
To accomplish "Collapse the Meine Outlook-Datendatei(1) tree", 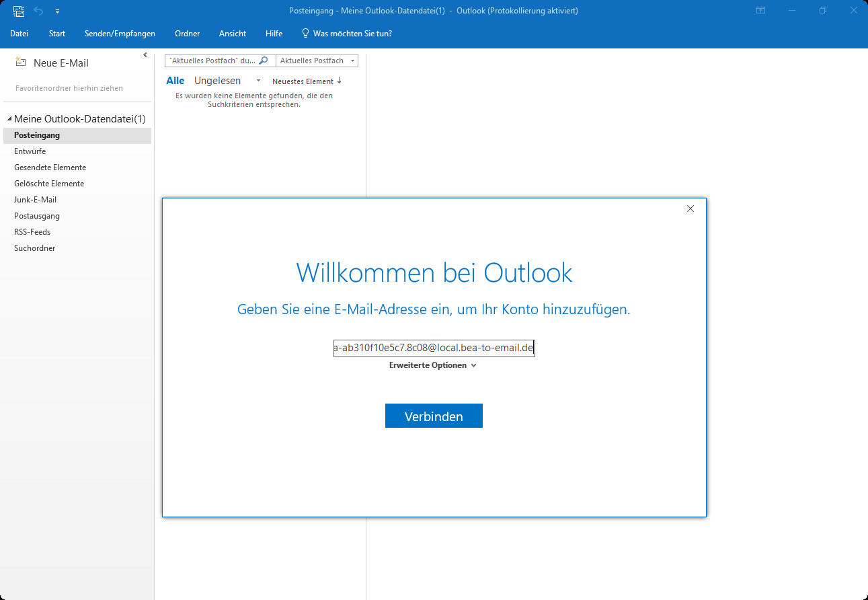I will tap(9, 119).
